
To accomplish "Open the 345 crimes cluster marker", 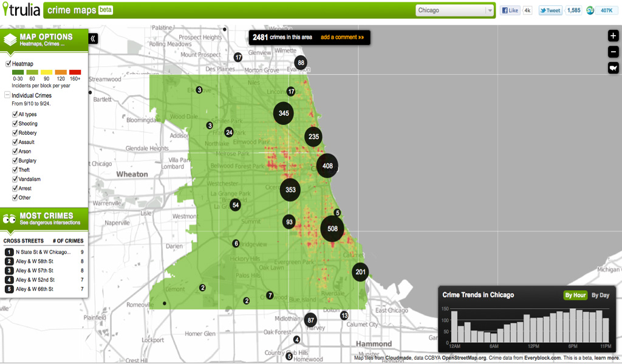I will click(283, 113).
